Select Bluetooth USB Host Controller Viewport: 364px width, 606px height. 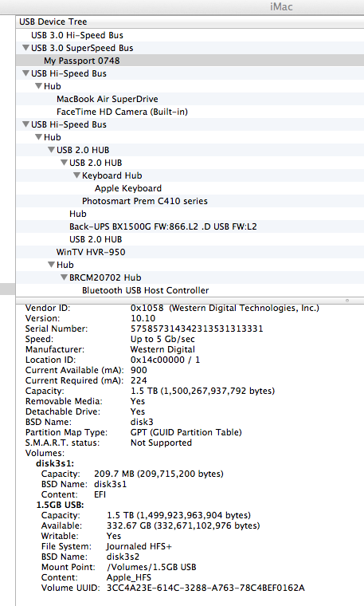(x=190, y=290)
